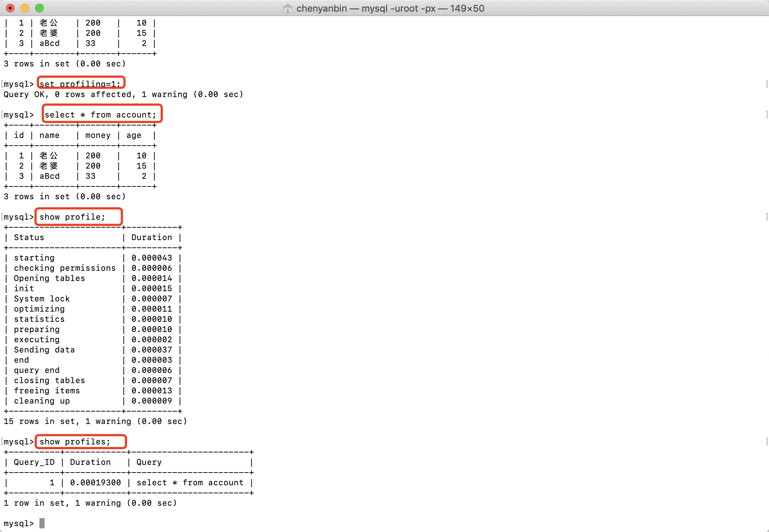Click the 'System lock' status row
Viewport: 769px width, 532px height.
93,299
